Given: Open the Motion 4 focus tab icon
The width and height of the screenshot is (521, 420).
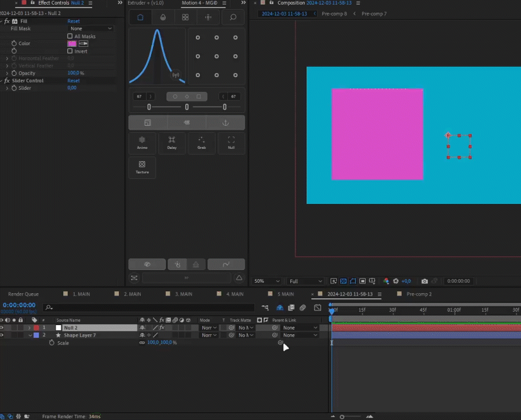Looking at the screenshot, I should (208, 17).
